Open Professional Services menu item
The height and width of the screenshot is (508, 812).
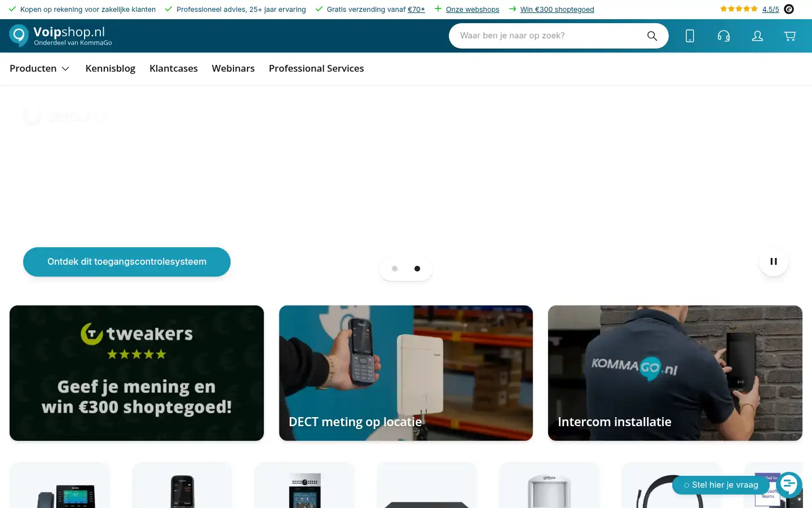coord(316,68)
